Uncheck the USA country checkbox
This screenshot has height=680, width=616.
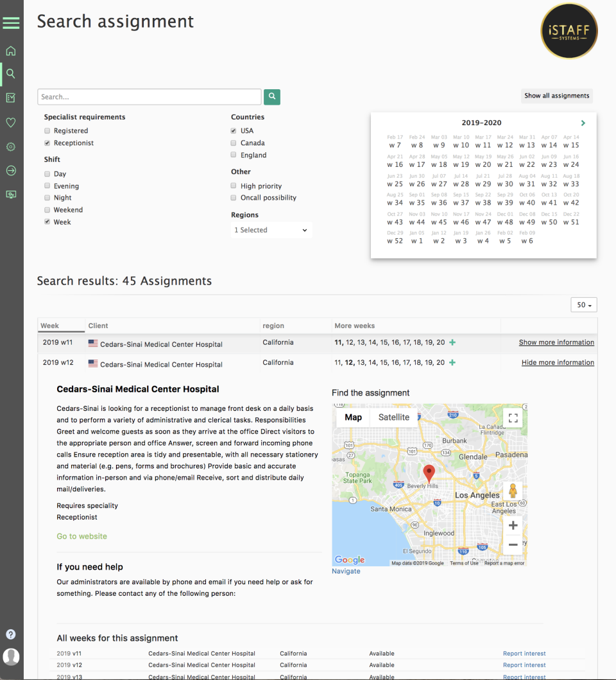pos(234,131)
